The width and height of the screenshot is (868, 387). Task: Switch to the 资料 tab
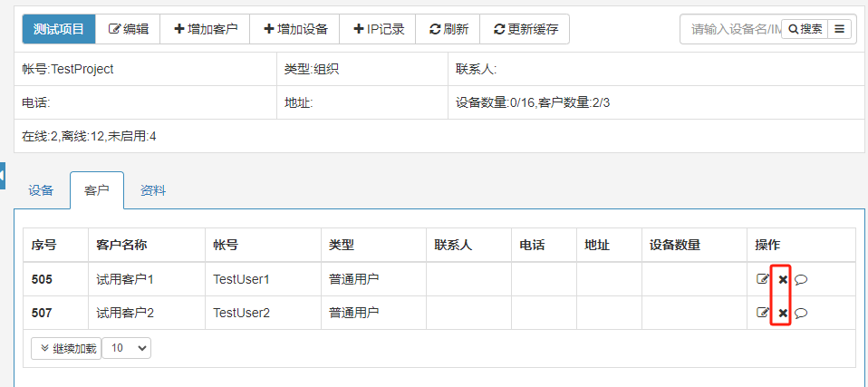[x=152, y=190]
